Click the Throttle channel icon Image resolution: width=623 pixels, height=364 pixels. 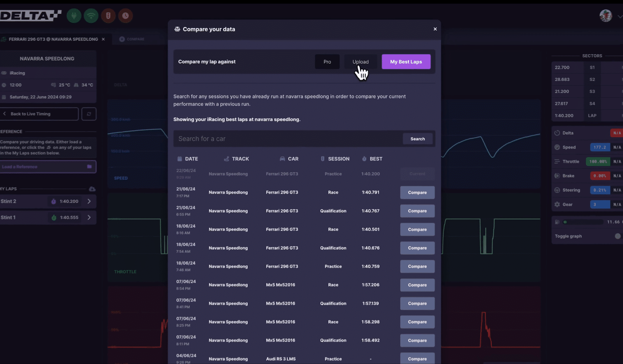point(557,161)
